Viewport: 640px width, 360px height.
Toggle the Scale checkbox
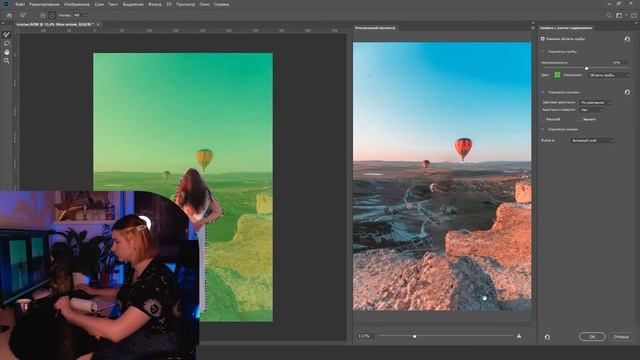point(543,119)
